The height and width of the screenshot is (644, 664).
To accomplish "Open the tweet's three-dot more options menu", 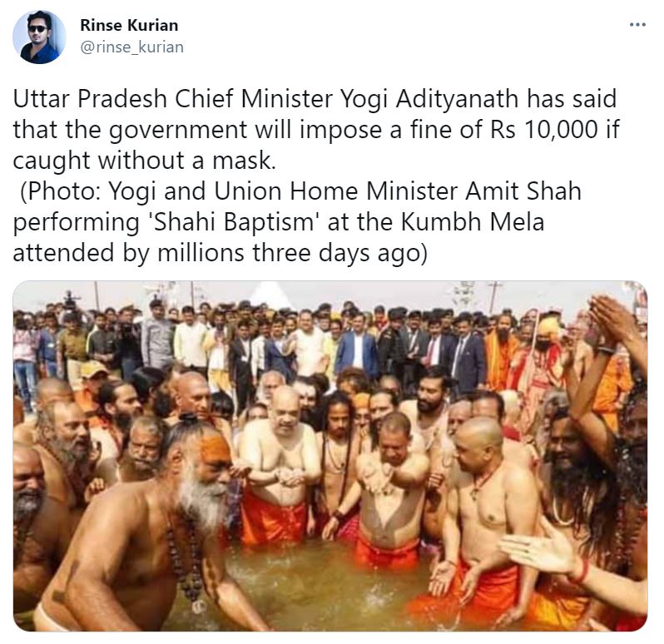I will click(637, 25).
